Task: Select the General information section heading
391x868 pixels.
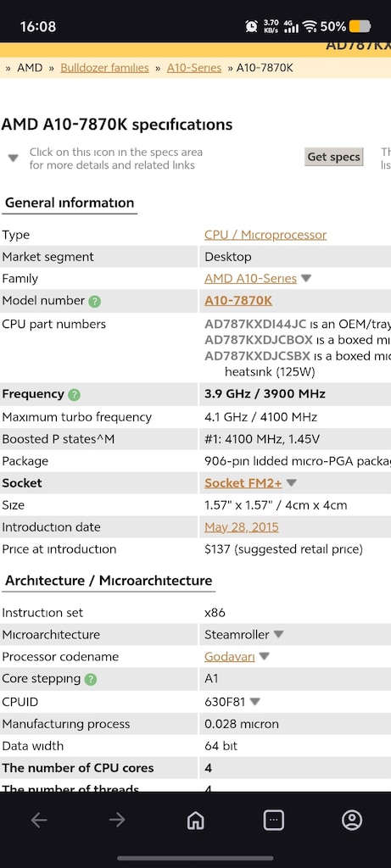Action: tap(70, 203)
